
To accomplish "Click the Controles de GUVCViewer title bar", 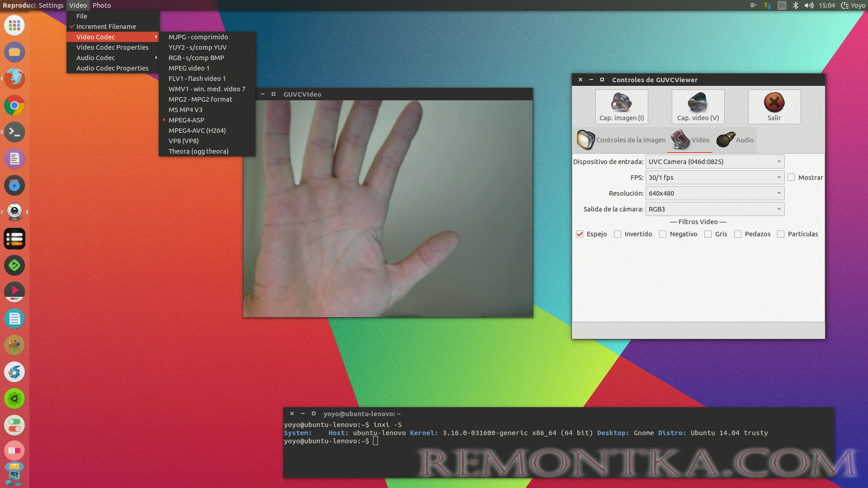I will (698, 80).
